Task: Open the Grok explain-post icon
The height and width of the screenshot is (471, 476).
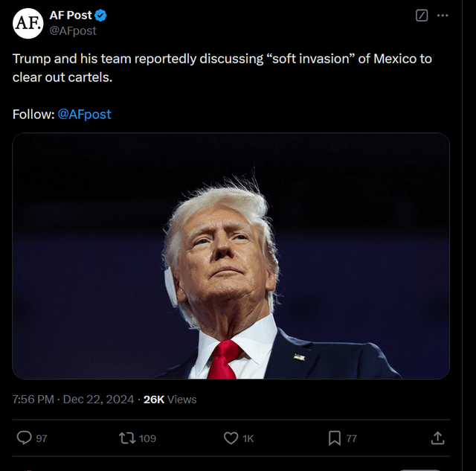Action: (422, 16)
